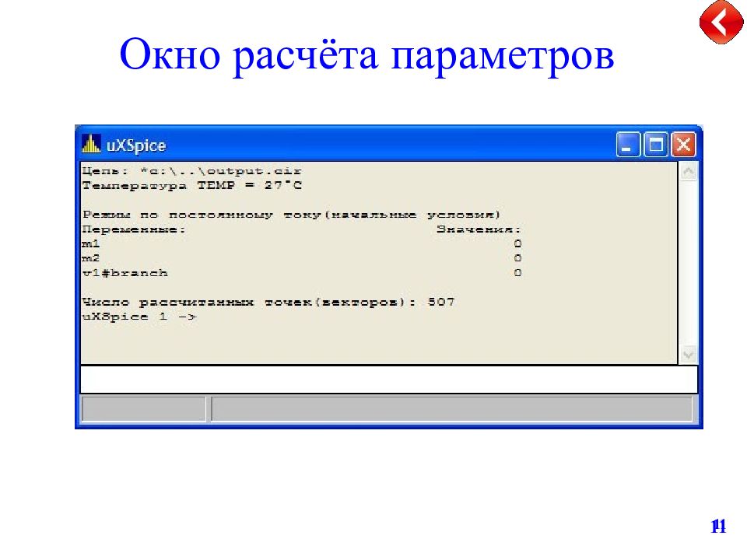This screenshot has width=747, height=560.
Task: Click the 'Переменные:' column header
Action: click(133, 229)
